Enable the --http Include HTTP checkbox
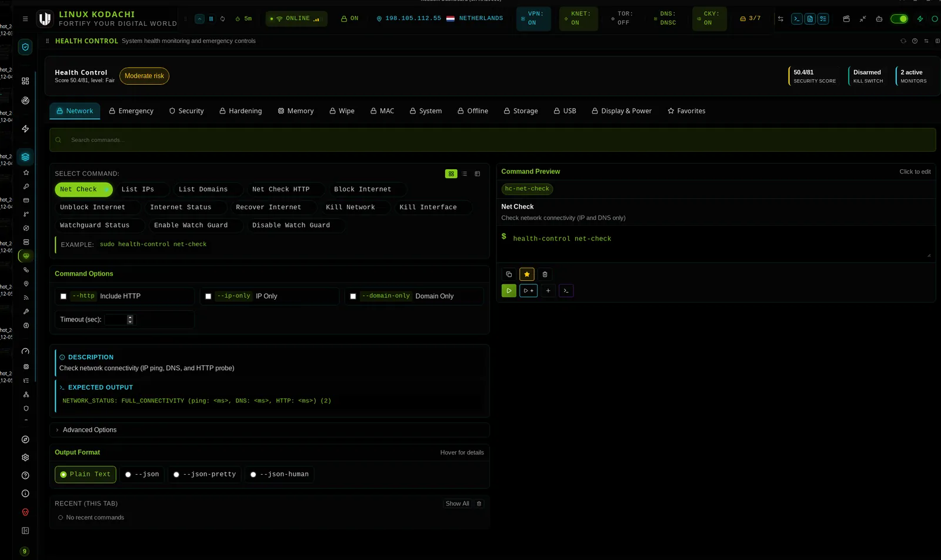This screenshot has height=560, width=941. coord(64,297)
